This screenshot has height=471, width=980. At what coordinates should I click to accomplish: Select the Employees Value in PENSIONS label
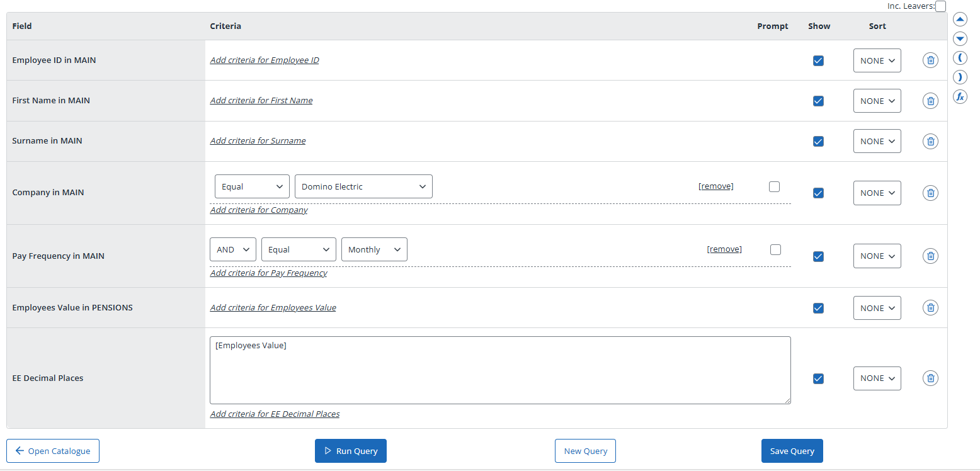tap(72, 308)
